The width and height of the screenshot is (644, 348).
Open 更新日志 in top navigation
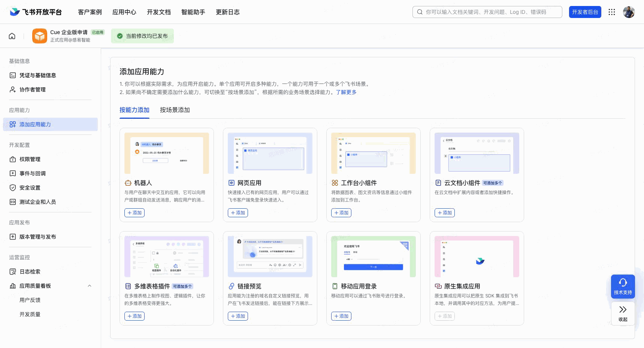[228, 12]
